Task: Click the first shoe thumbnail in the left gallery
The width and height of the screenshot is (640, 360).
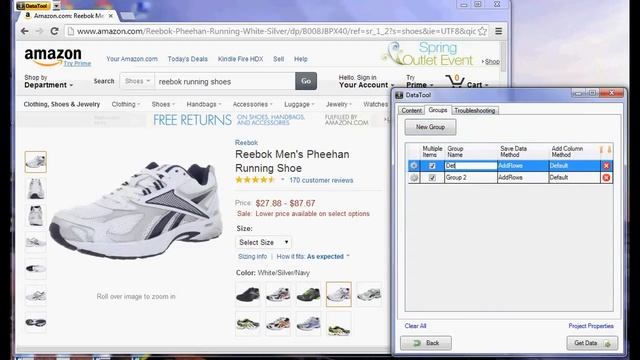Action: point(36,162)
